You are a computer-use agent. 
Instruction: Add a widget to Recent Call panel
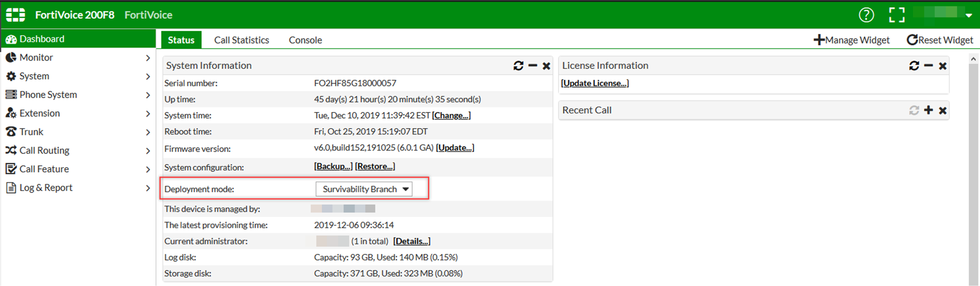[x=928, y=110]
